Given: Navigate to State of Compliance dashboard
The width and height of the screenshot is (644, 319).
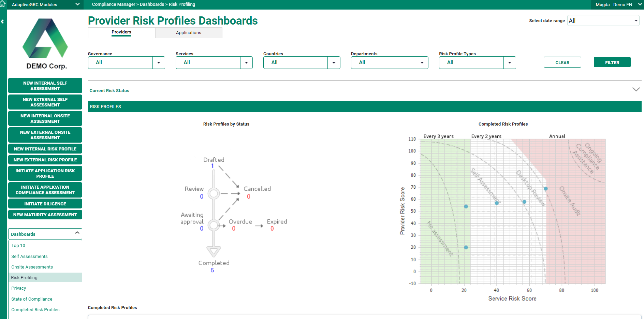Looking at the screenshot, I should [x=32, y=299].
